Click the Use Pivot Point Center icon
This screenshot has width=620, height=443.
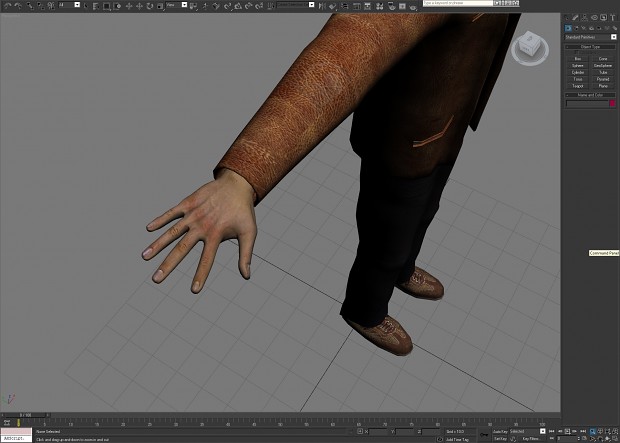193,6
